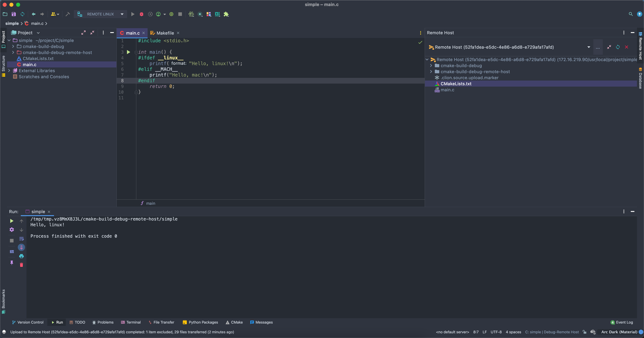Image resolution: width=644 pixels, height=338 pixels.
Task: Click the Save All disk icon
Action: tap(14, 14)
